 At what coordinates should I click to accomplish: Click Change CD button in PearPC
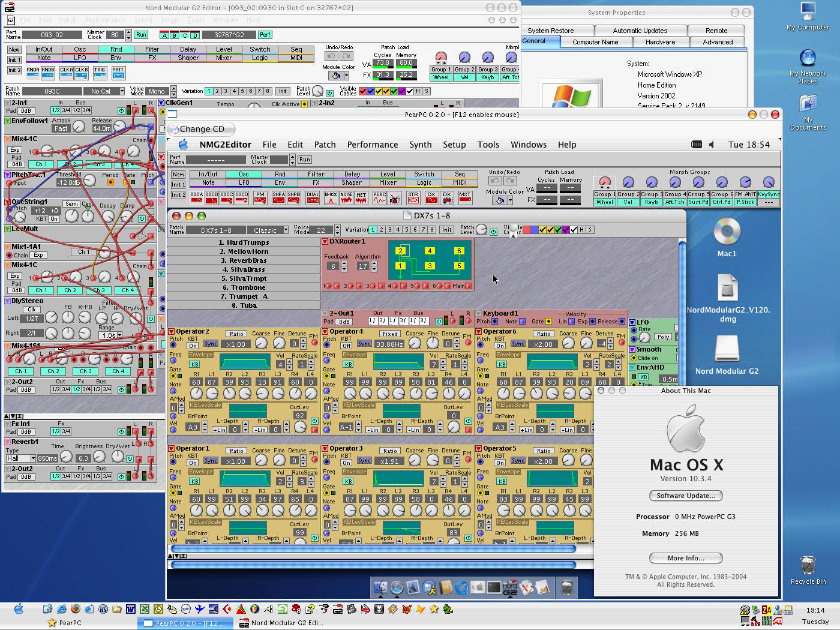202,129
